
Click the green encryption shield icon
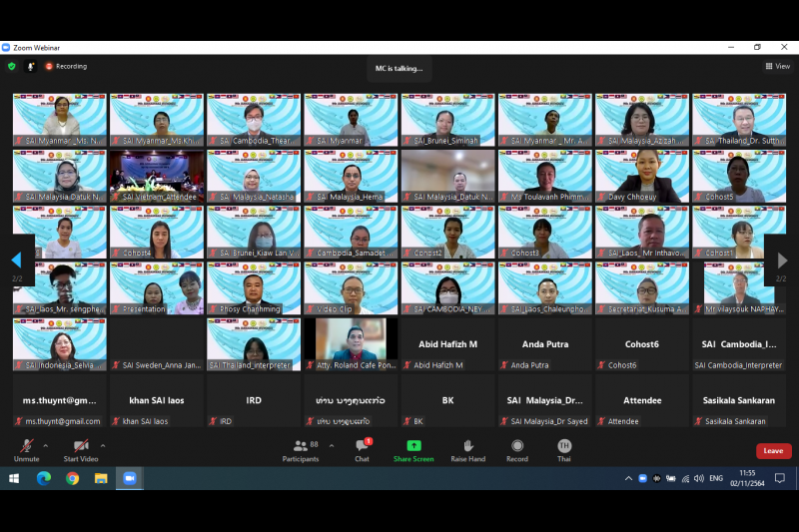point(12,66)
